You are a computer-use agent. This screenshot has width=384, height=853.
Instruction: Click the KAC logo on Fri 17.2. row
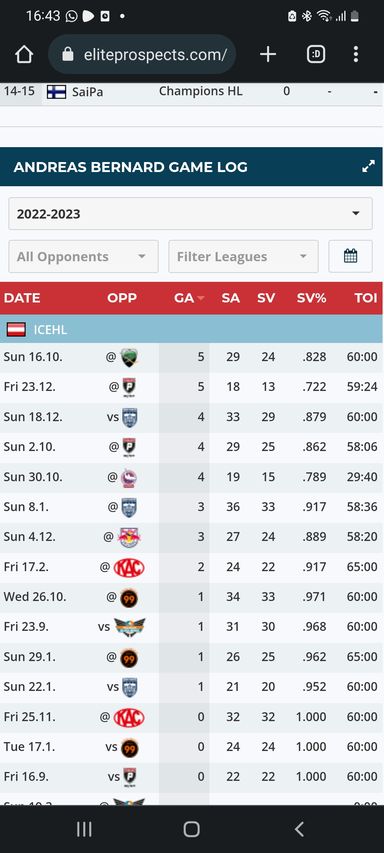point(129,567)
